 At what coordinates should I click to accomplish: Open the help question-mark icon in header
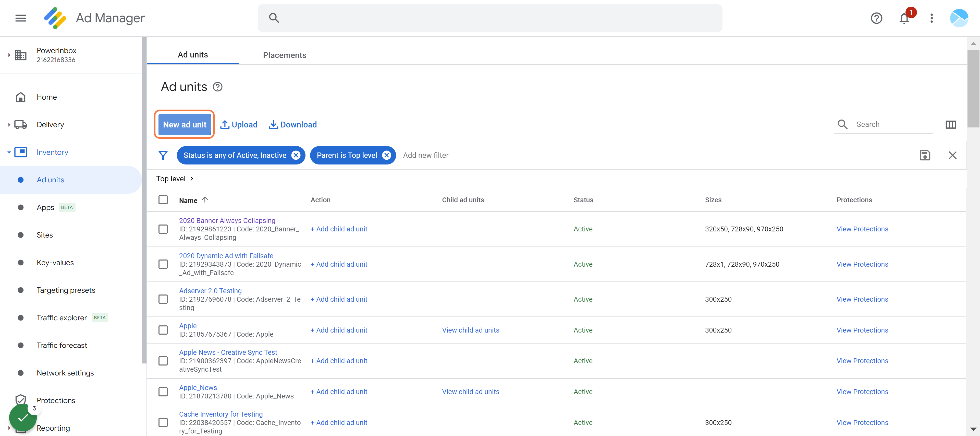pyautogui.click(x=876, y=18)
